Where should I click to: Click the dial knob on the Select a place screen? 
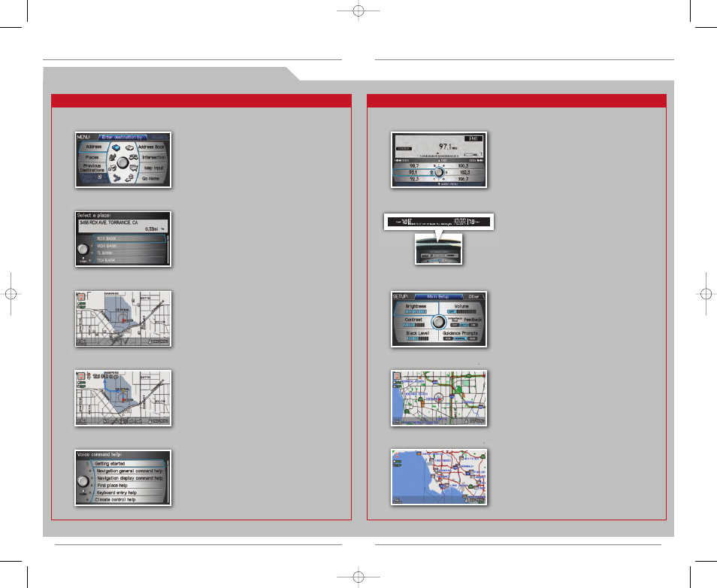83,250
